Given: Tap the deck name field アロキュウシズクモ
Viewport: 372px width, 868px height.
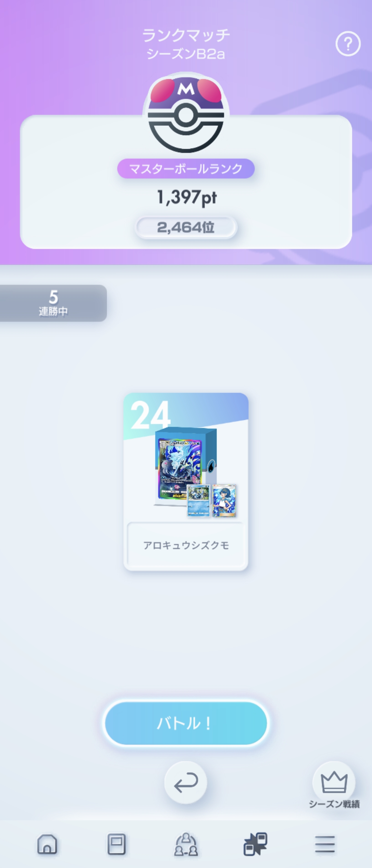Looking at the screenshot, I should point(186,545).
